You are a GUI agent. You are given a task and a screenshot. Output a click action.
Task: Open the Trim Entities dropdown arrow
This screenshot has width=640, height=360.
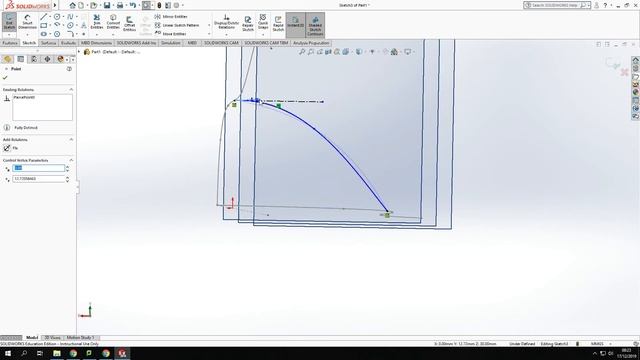point(97,34)
